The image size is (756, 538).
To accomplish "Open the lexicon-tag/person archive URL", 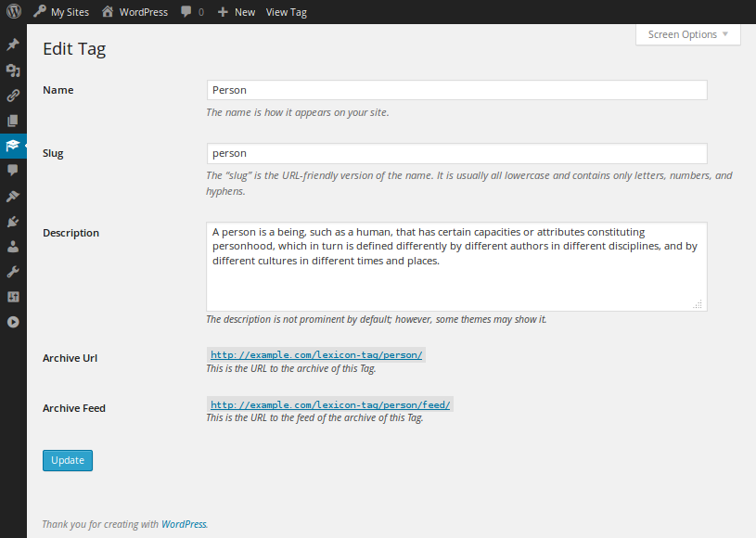I will [316, 354].
